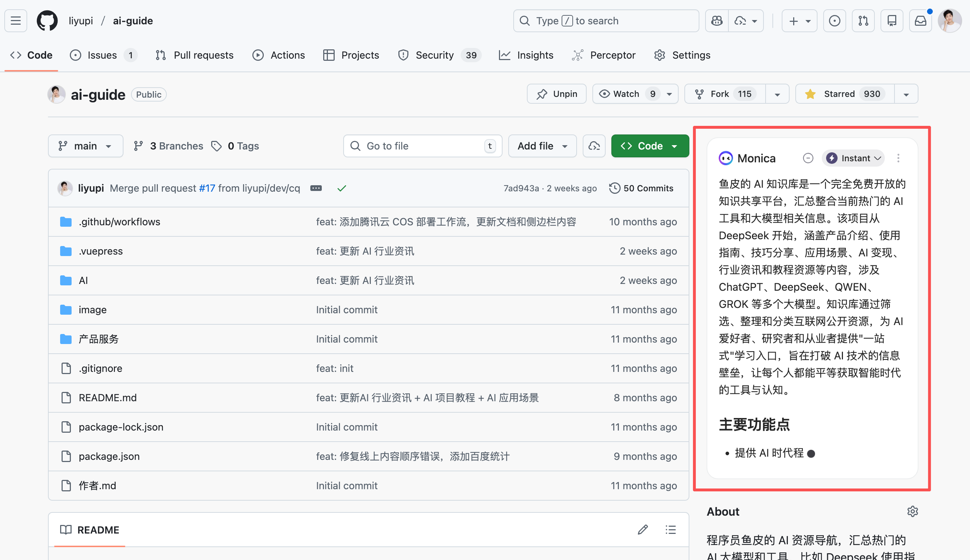Expand Monica's Instant mode dropdown
The image size is (970, 560).
point(853,158)
